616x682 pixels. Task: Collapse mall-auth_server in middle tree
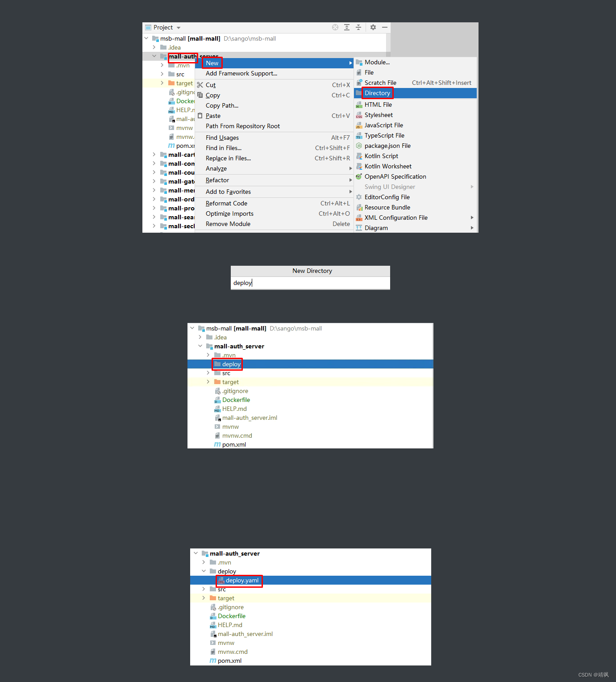coord(200,346)
